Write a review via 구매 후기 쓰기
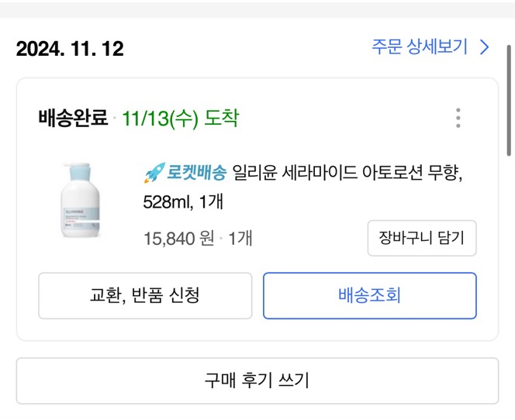515x420 pixels. click(257, 380)
